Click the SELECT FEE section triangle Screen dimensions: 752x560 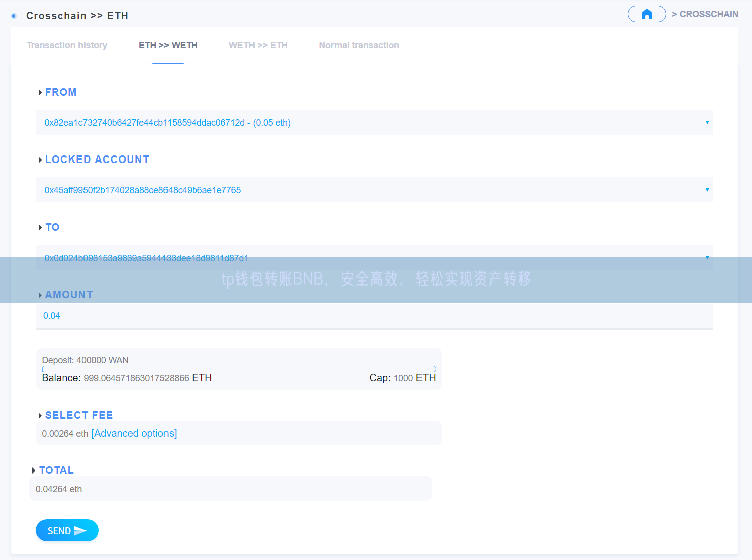coord(40,415)
